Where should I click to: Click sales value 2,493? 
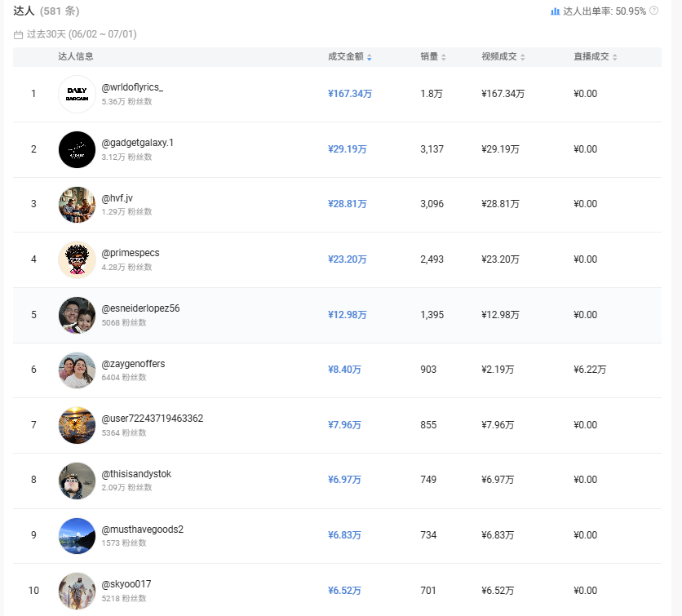pyautogui.click(x=432, y=259)
